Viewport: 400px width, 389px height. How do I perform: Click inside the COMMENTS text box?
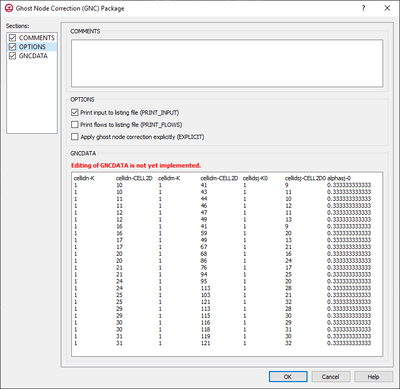point(227,63)
